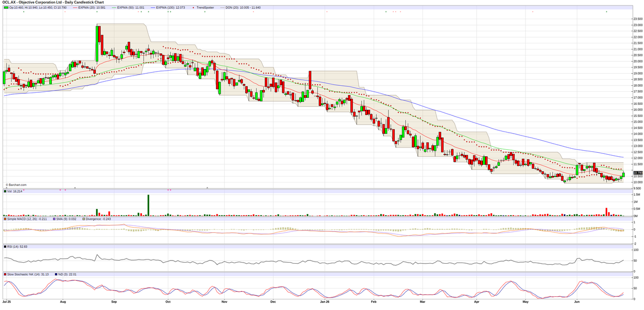Click the Barchart.com copyright label
The width and height of the screenshot is (644, 310).
click(16, 185)
